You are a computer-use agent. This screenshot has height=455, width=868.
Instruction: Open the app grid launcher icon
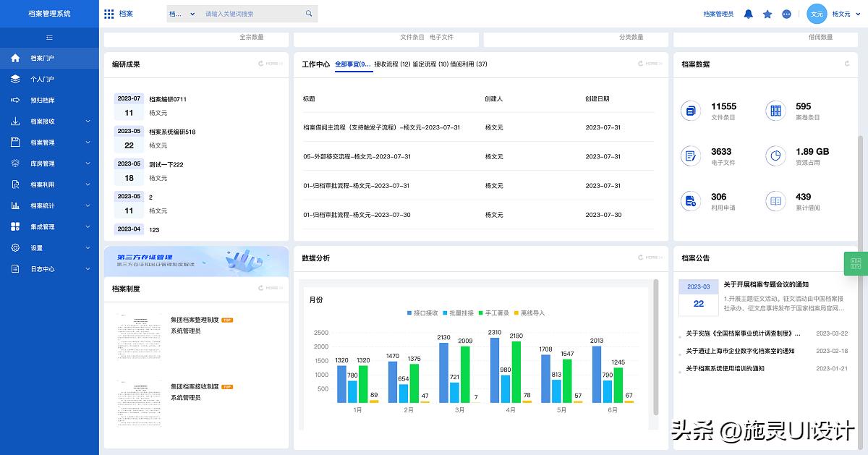pos(109,14)
